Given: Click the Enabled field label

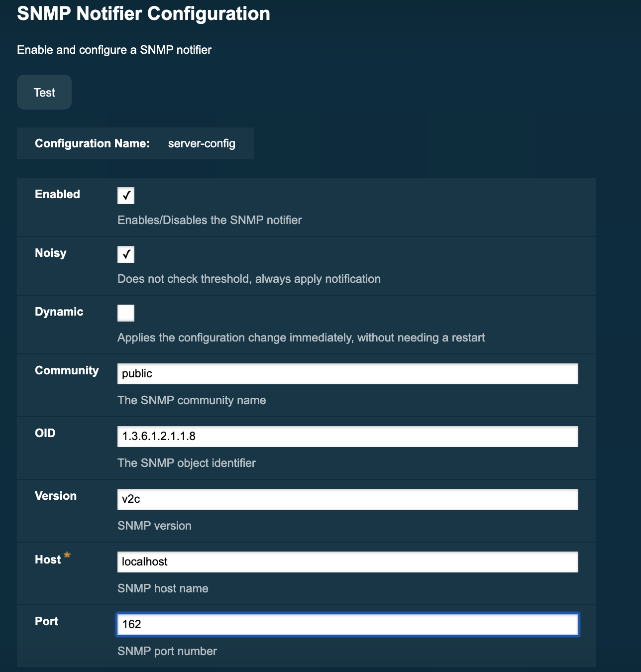Looking at the screenshot, I should coord(57,194).
